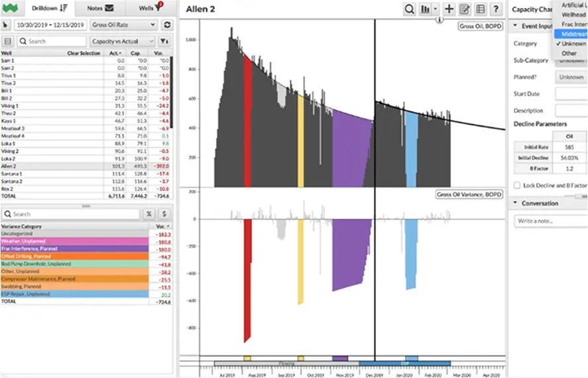Click the Write a note input field
The image size is (588, 378).
pos(552,220)
